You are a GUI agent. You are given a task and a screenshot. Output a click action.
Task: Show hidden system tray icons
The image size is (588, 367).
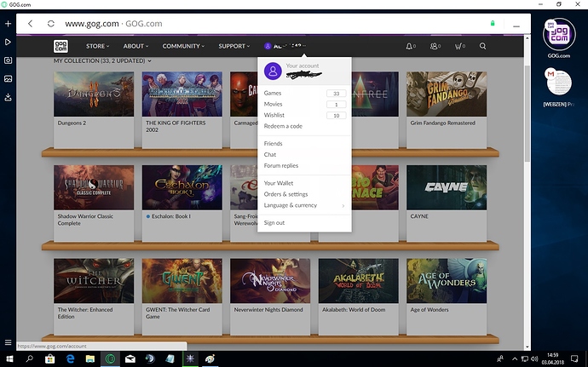coord(515,358)
